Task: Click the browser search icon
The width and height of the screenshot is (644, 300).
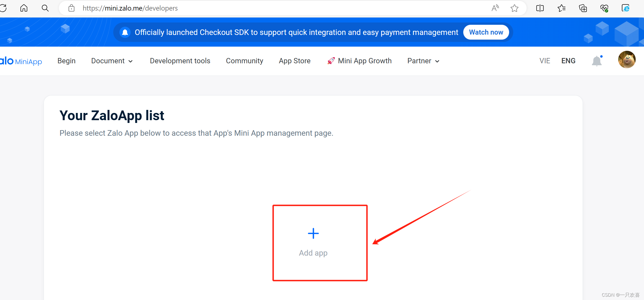Action: (45, 8)
